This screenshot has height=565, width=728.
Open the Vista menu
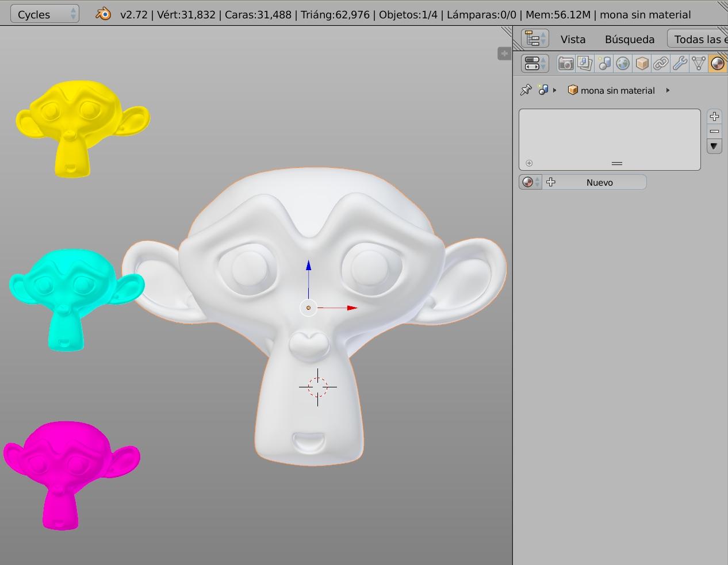573,40
